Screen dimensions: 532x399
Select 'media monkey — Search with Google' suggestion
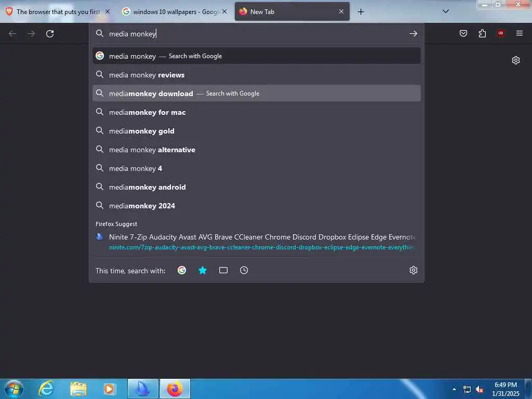(x=257, y=56)
